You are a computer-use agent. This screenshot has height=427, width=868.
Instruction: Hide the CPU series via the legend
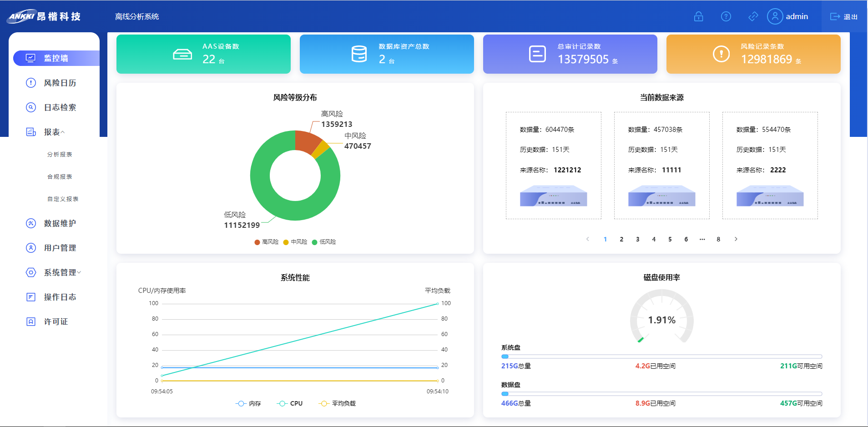[290, 403]
